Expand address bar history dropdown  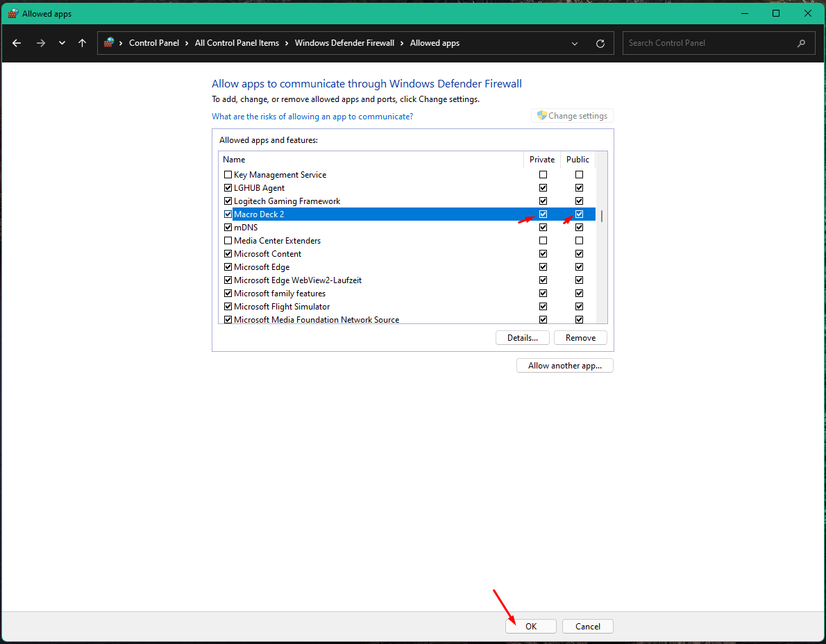coord(575,44)
